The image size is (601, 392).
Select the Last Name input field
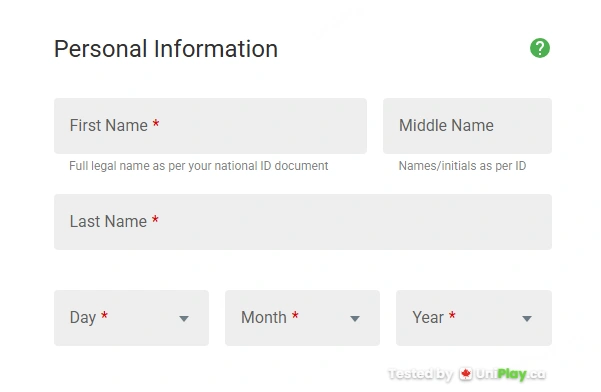click(303, 222)
